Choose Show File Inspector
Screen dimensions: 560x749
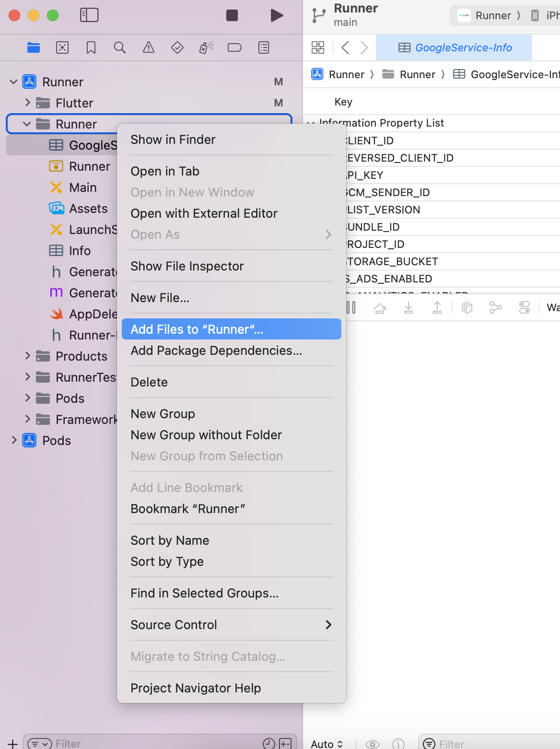click(232, 266)
